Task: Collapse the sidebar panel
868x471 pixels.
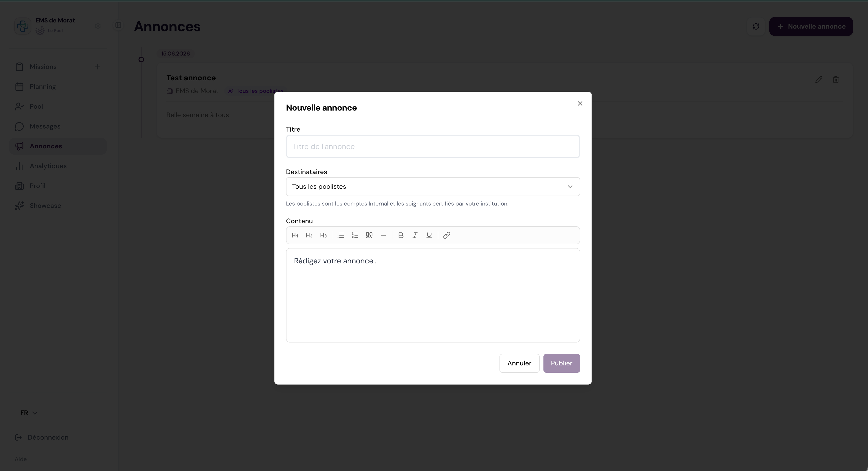Action: coord(118,25)
